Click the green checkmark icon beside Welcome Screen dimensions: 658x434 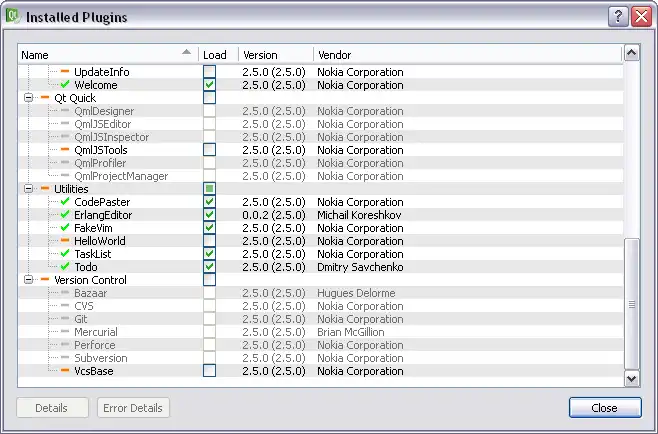pyautogui.click(x=65, y=84)
